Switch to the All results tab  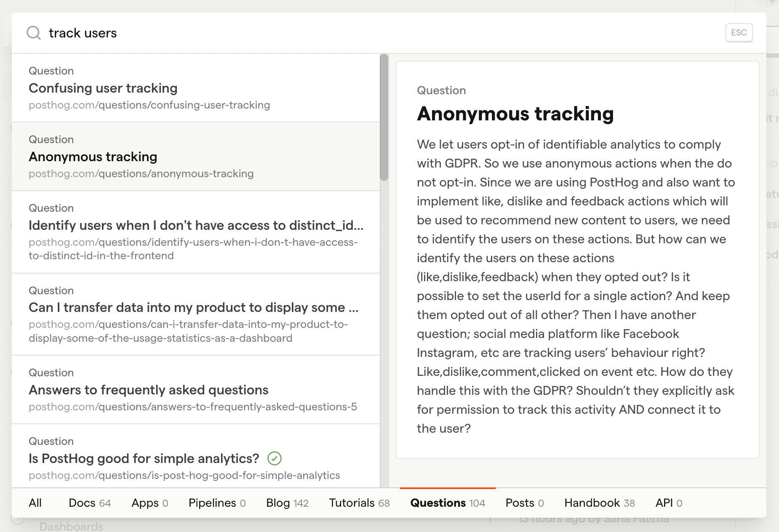coord(35,503)
